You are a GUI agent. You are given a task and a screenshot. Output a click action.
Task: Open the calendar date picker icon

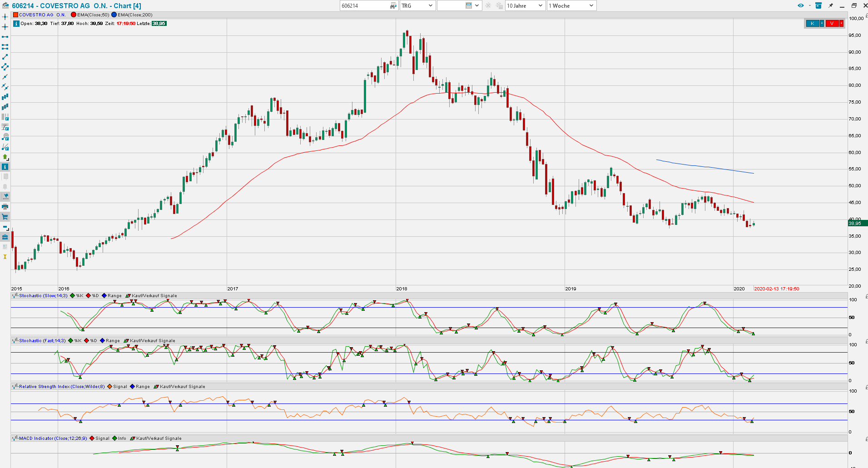(x=469, y=5)
